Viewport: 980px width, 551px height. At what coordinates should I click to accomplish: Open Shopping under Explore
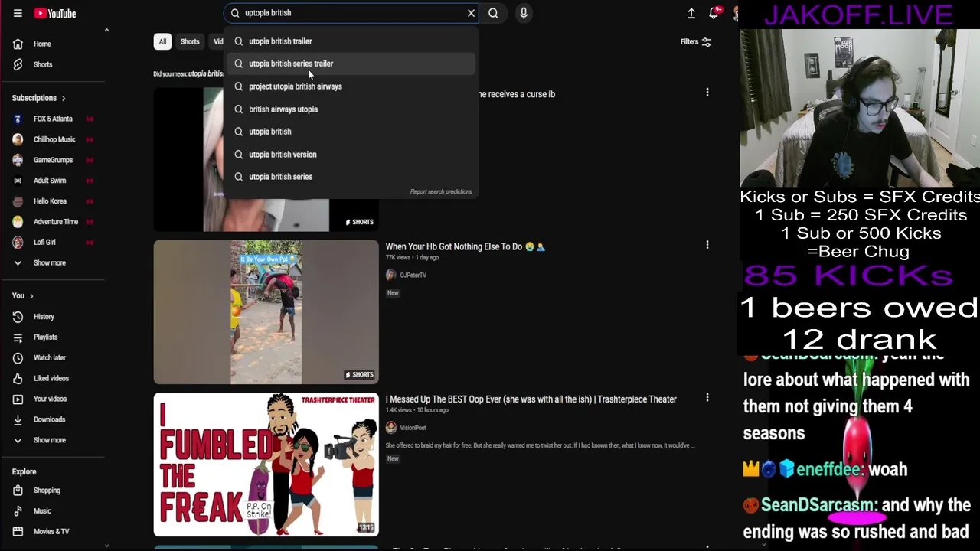pos(54,491)
